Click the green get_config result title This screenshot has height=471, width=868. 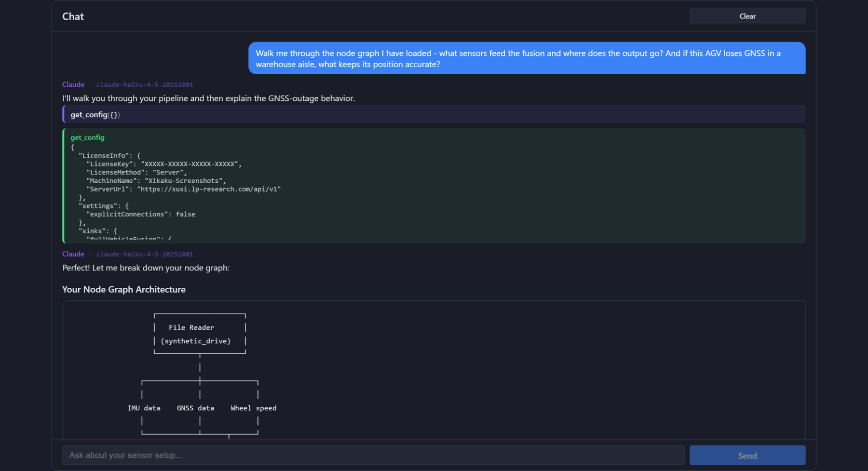pyautogui.click(x=87, y=137)
